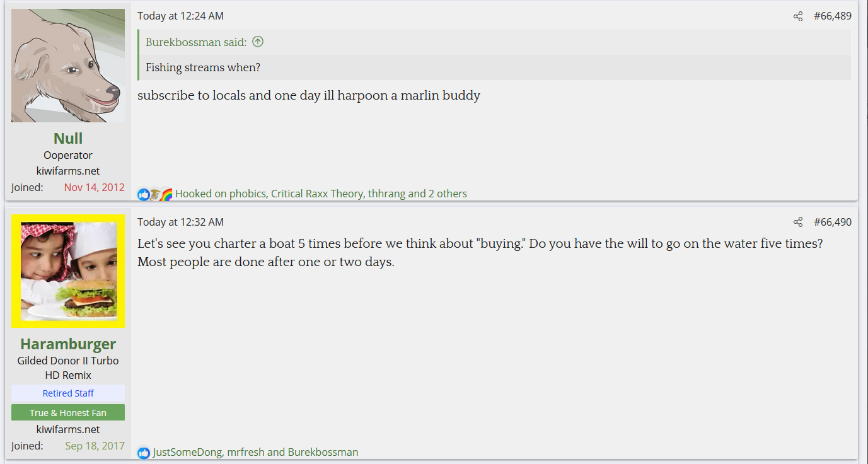
Task: Open JustSomeDong's profile from reactions
Action: 187,453
